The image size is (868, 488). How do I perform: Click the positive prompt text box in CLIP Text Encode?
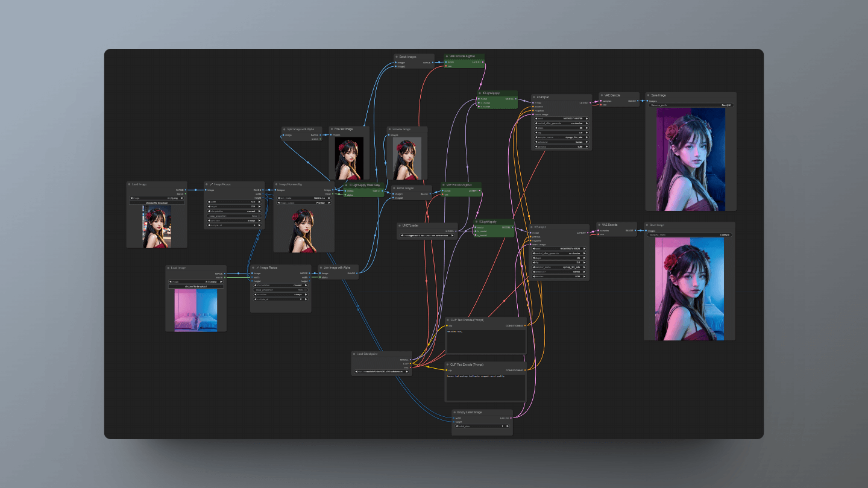(x=485, y=340)
